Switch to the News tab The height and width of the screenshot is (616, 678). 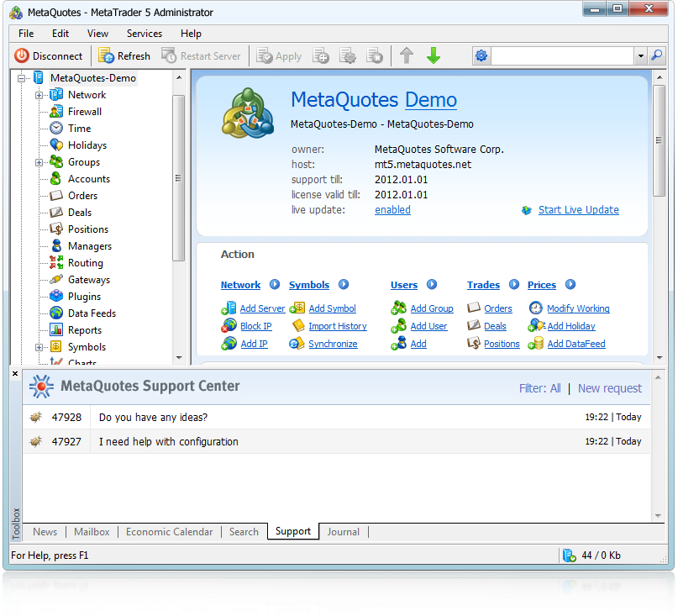(45, 532)
